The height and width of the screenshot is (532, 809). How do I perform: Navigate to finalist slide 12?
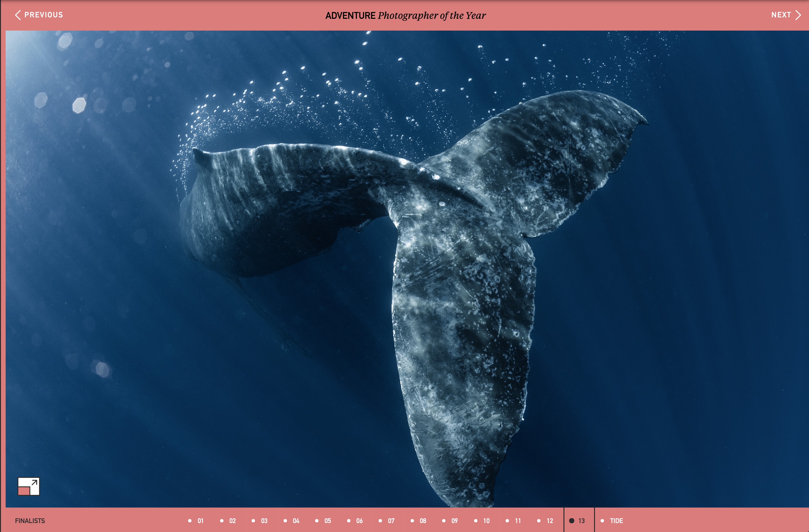click(549, 520)
